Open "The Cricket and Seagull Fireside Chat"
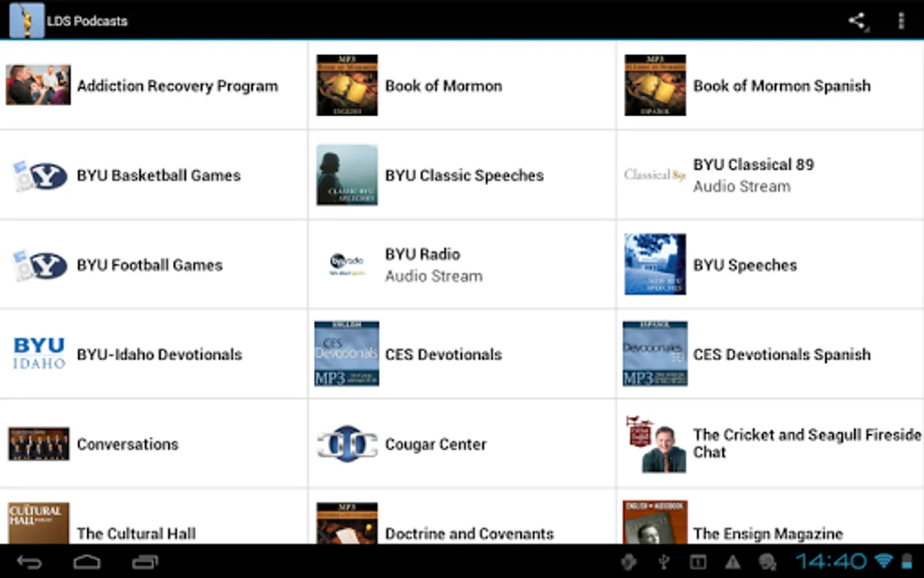 [x=807, y=444]
